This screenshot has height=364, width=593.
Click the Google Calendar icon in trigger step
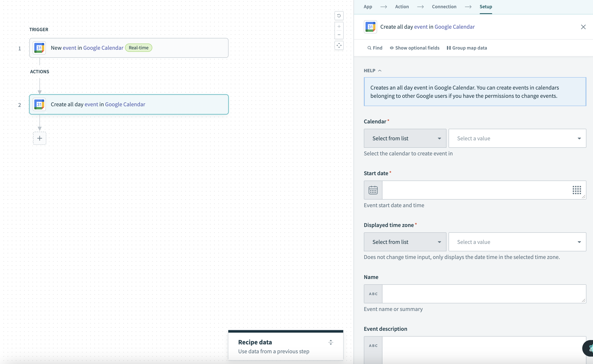(39, 48)
